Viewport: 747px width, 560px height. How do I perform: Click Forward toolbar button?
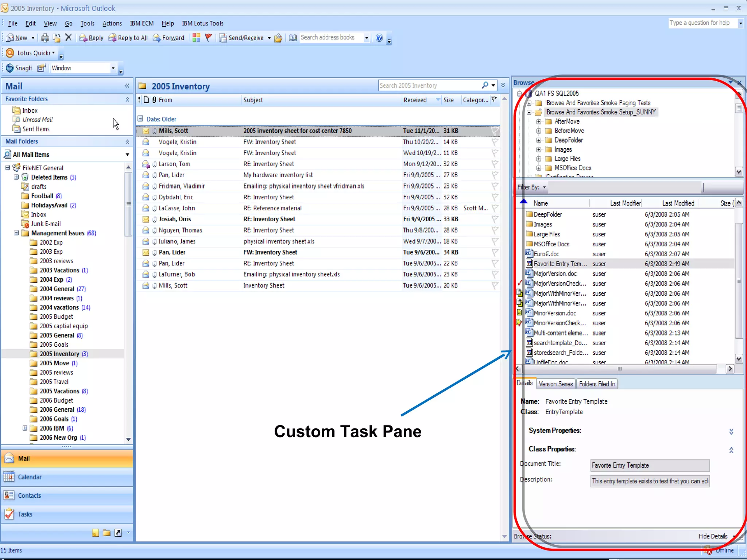pyautogui.click(x=169, y=38)
